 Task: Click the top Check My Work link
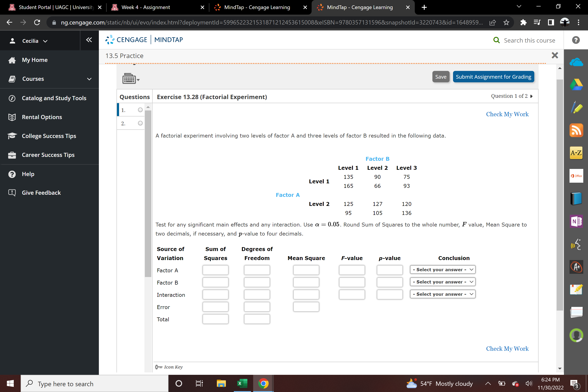[x=507, y=114]
